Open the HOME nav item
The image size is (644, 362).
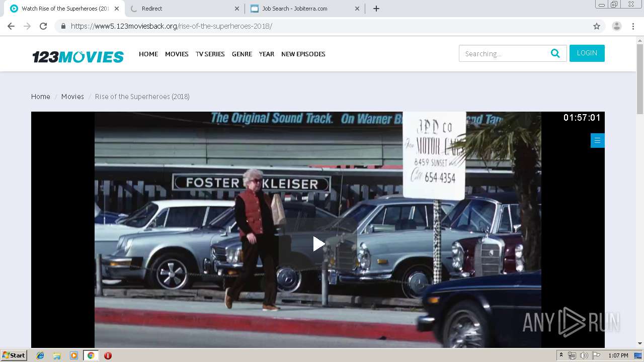pos(148,54)
